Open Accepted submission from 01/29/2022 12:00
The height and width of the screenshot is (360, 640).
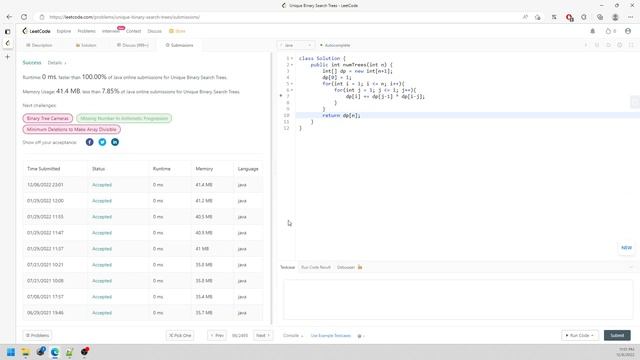[x=102, y=201]
